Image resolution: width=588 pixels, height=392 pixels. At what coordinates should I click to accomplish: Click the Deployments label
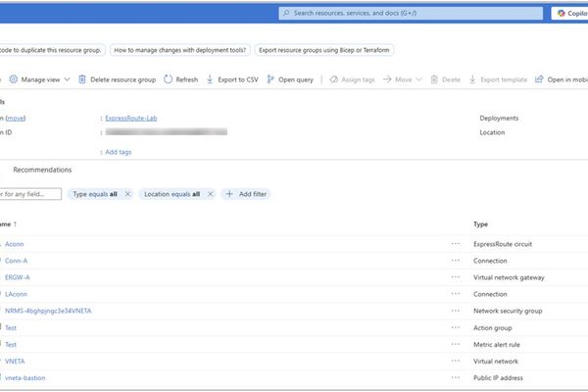499,119
